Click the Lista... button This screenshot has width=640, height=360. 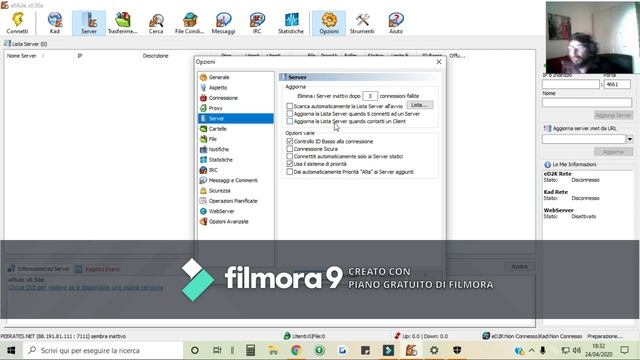point(420,105)
